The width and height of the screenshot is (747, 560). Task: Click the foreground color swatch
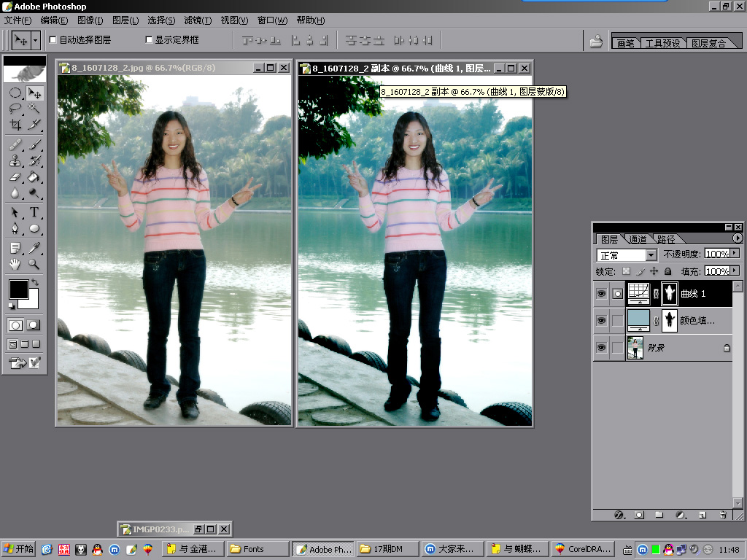[x=18, y=289]
